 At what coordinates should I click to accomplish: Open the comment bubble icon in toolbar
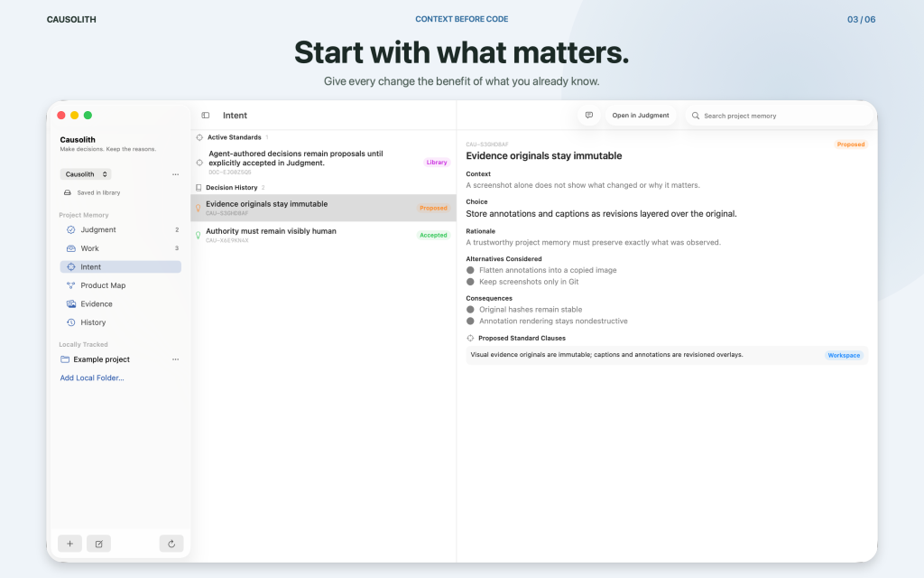(588, 115)
